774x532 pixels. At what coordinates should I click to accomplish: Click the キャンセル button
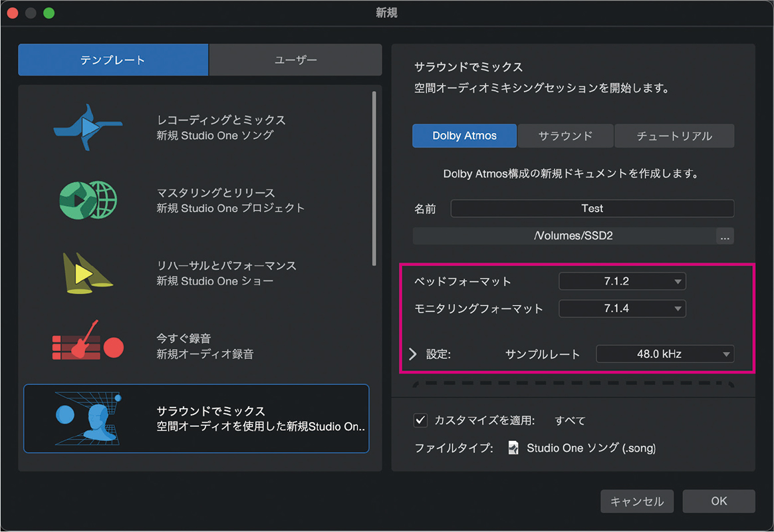pyautogui.click(x=637, y=501)
